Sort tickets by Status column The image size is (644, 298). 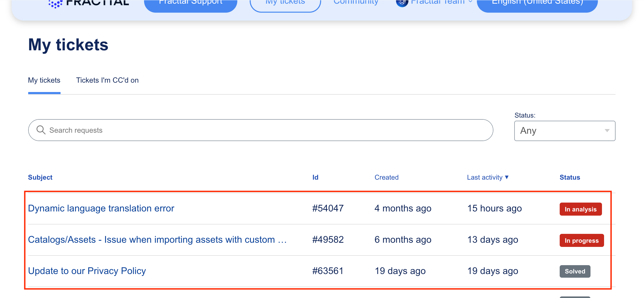pos(570,177)
